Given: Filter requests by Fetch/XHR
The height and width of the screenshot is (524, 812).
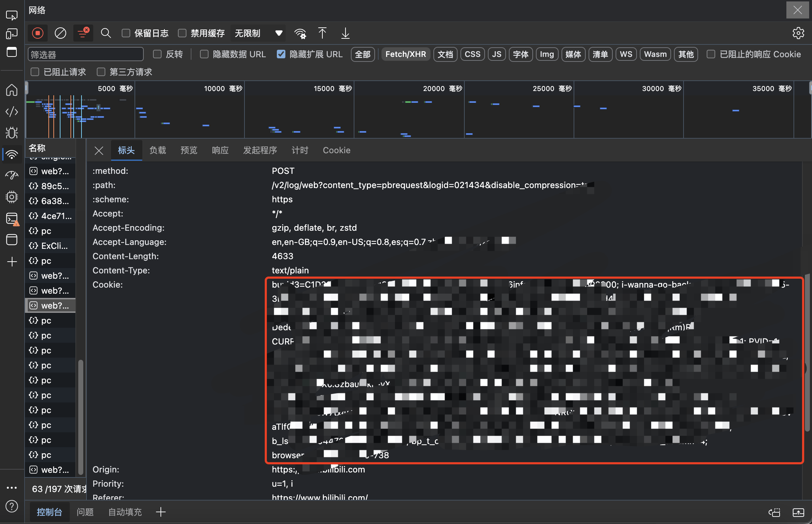Looking at the screenshot, I should tap(405, 54).
